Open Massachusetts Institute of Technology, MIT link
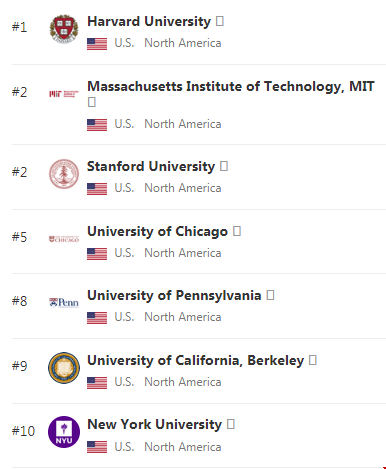 coord(231,87)
